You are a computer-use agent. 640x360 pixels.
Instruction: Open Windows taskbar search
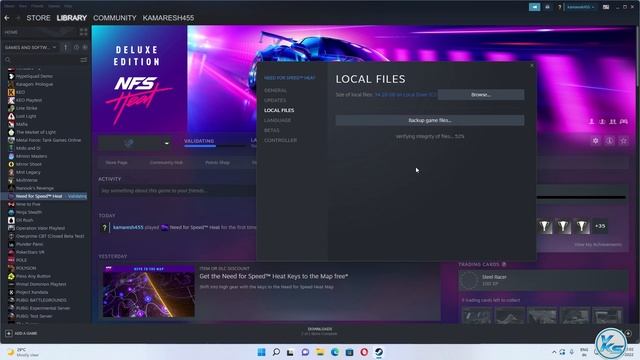coord(276,352)
